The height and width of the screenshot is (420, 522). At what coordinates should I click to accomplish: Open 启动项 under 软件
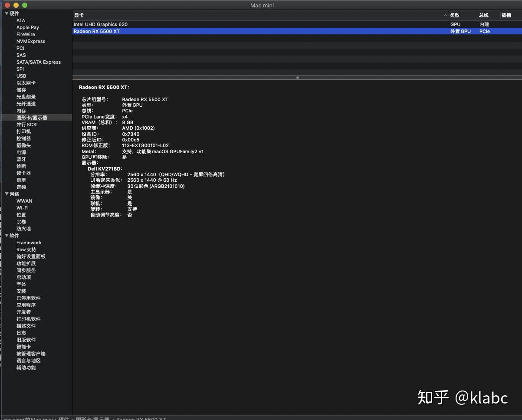(24, 277)
